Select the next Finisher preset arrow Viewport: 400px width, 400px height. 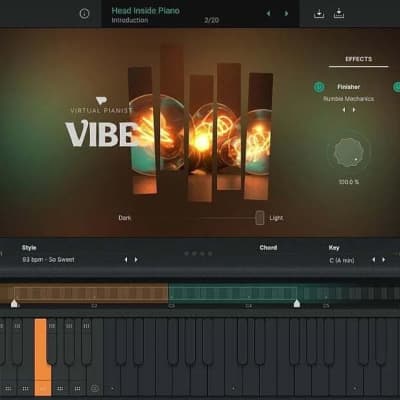354,110
